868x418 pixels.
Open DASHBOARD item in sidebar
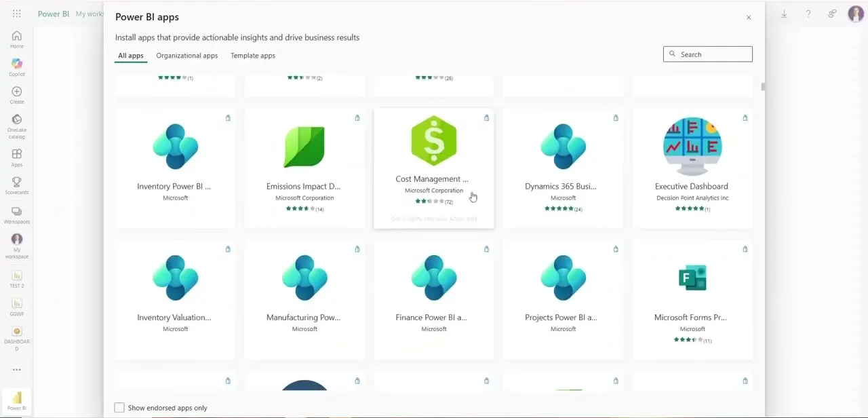(17, 339)
